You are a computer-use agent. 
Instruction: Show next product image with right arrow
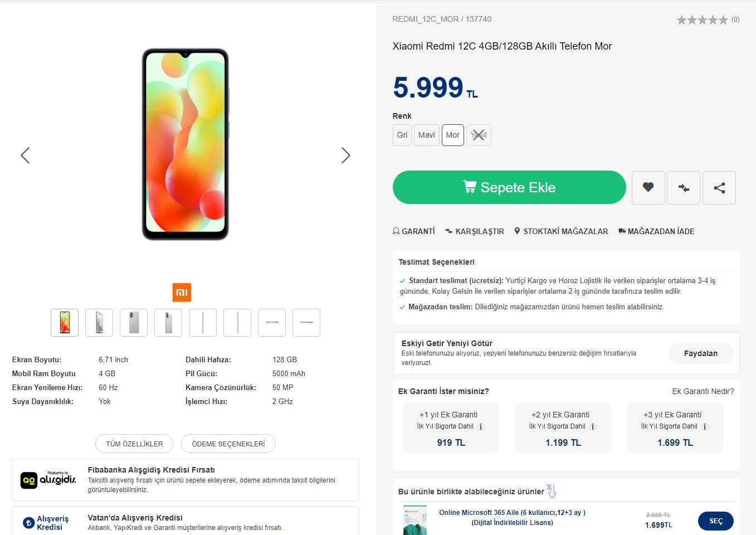[x=345, y=155]
